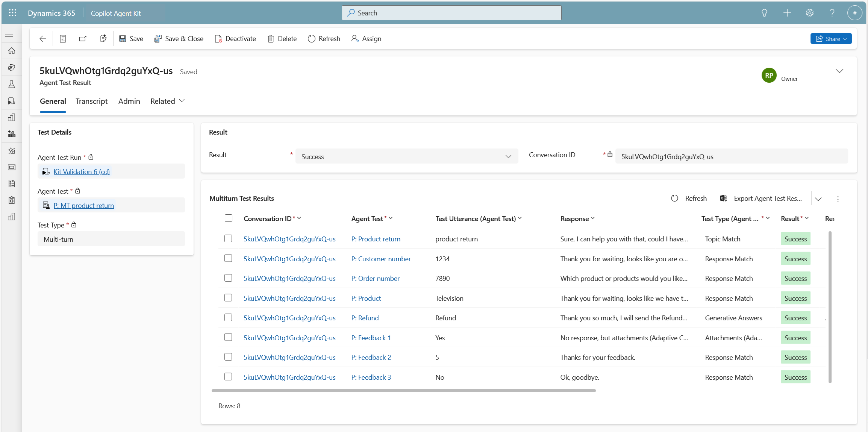Click the back arrow in the command bar
Viewport: 868px width, 432px height.
(x=43, y=39)
